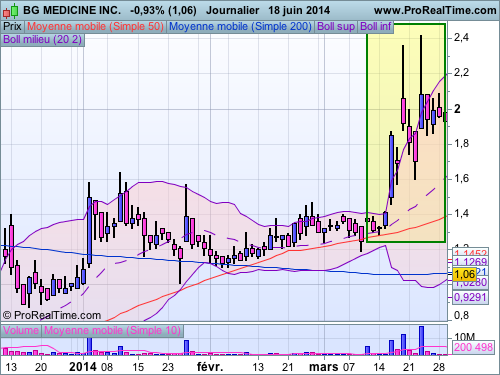Click the 23 date label on time axis
This screenshot has width=500, height=375.
[x=168, y=367]
